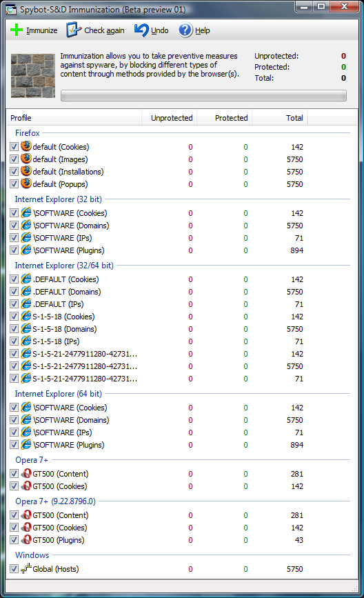
Task: Click the Help question mark icon
Action: [x=185, y=30]
